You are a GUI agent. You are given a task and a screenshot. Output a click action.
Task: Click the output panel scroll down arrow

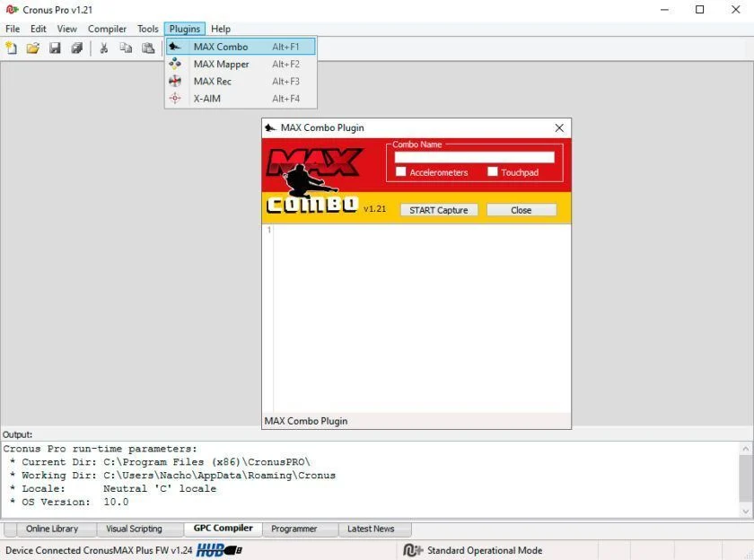tap(745, 511)
